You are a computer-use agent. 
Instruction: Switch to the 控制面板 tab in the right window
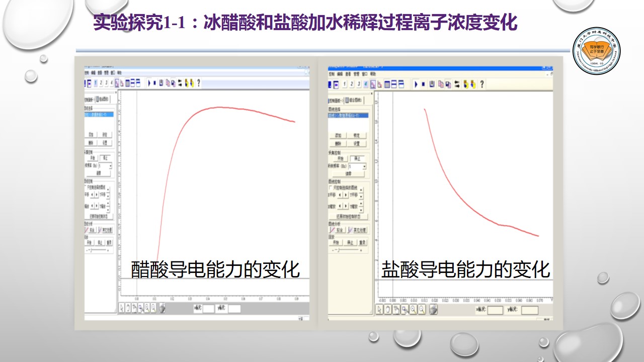point(336,101)
